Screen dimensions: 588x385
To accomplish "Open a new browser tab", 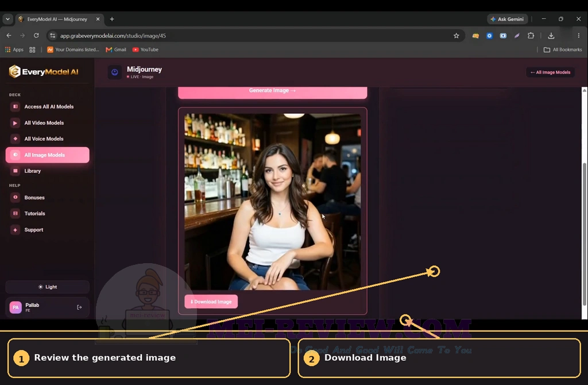I will tap(112, 19).
